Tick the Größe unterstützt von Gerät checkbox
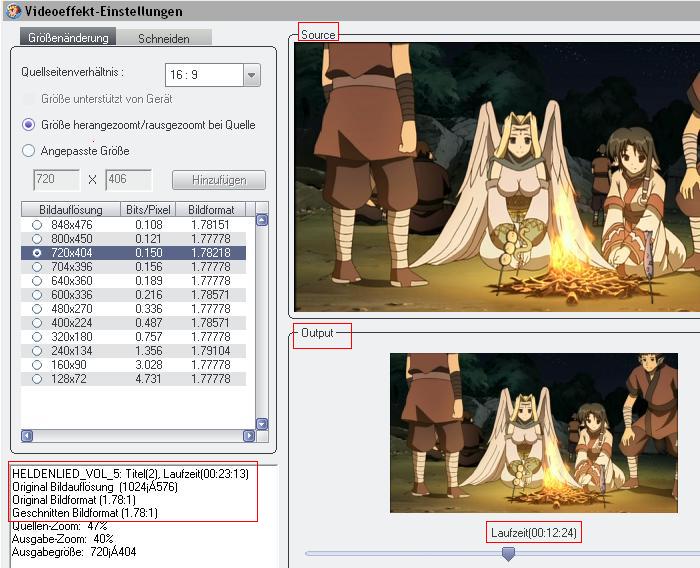 pos(29,99)
